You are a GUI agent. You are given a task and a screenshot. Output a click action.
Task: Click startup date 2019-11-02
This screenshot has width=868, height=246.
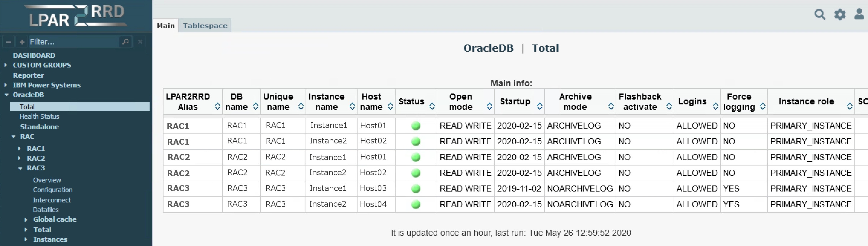click(519, 189)
